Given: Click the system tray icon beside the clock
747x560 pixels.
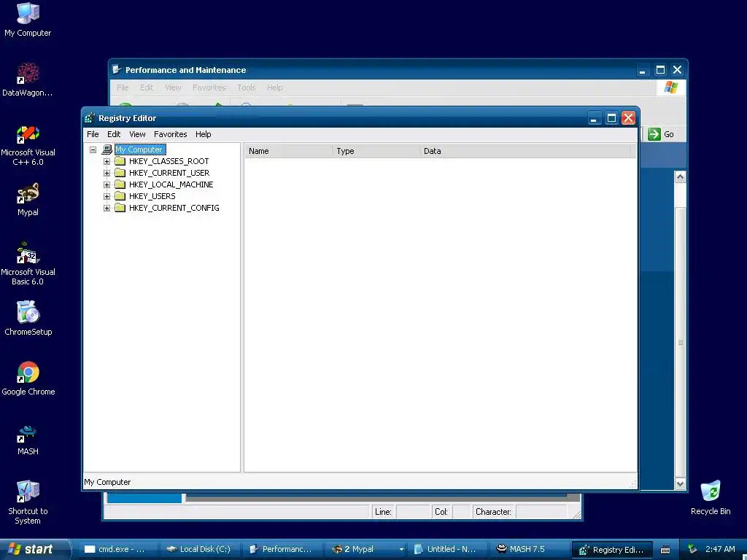Looking at the screenshot, I should tap(693, 549).
